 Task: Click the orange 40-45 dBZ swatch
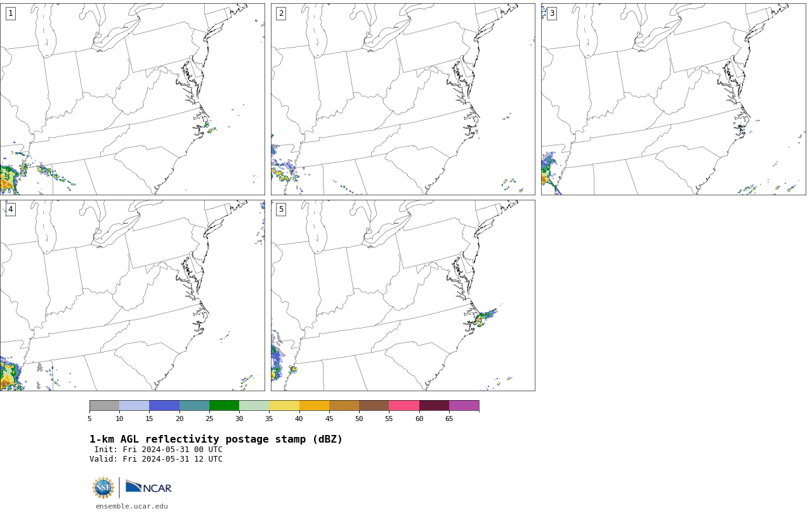click(314, 406)
